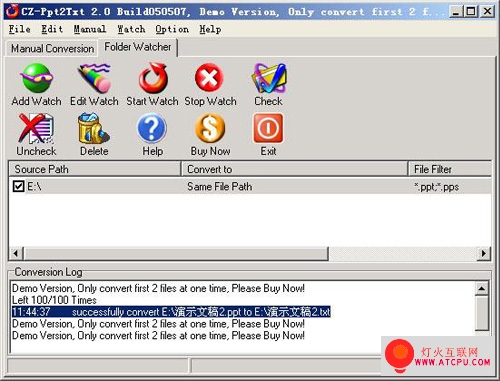Viewport: 500px width, 381px height.
Task: Open the File menu
Action: (19, 29)
